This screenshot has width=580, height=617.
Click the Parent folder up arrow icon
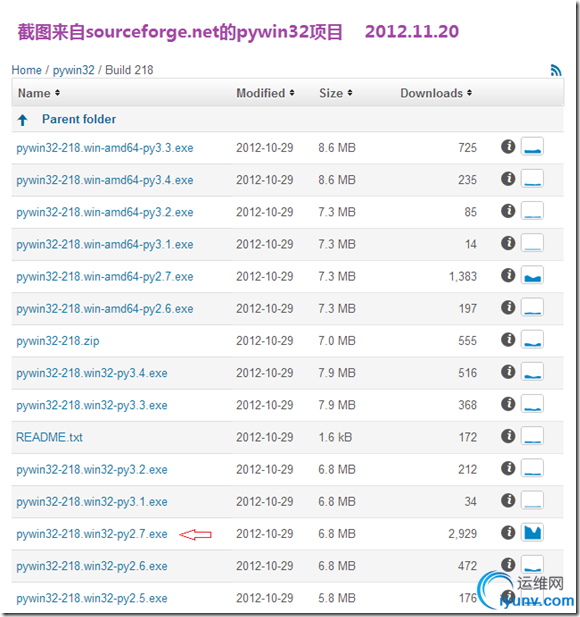(x=23, y=120)
